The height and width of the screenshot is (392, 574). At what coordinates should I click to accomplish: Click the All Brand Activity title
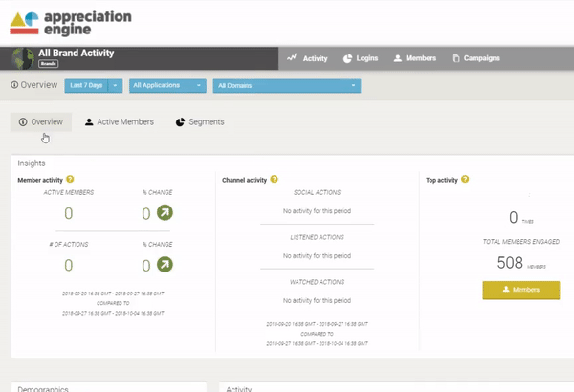(77, 54)
